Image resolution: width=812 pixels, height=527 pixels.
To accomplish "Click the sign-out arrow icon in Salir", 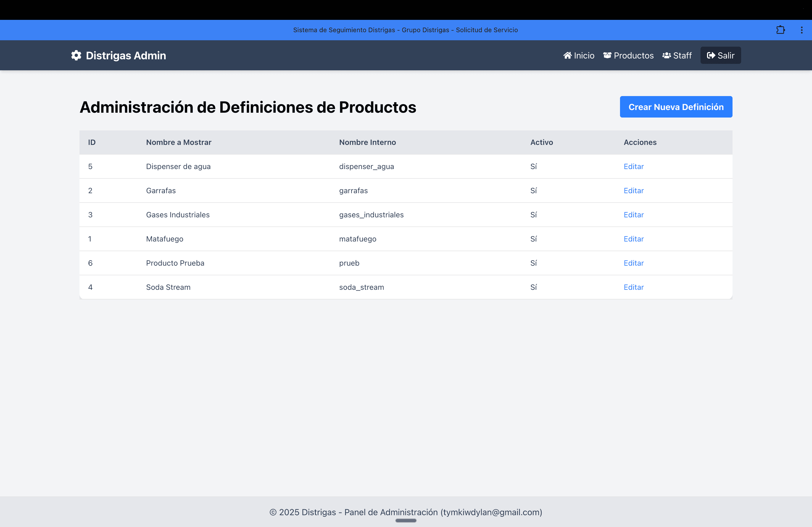I will 711,55.
